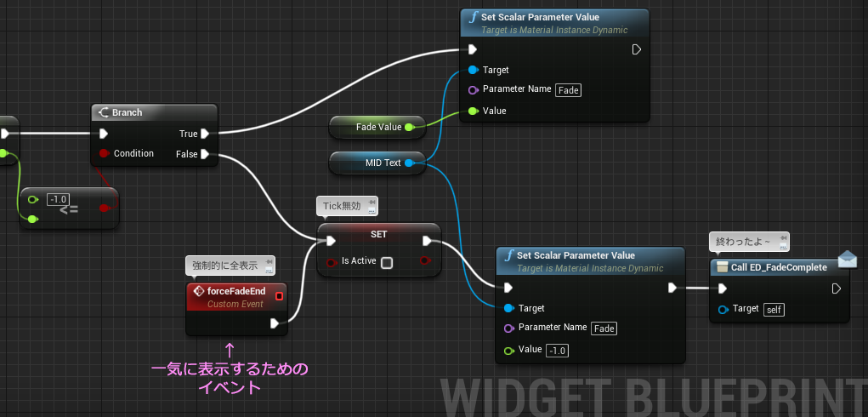Select the Branch node by its title
The width and height of the screenshot is (868, 417).
[x=127, y=112]
